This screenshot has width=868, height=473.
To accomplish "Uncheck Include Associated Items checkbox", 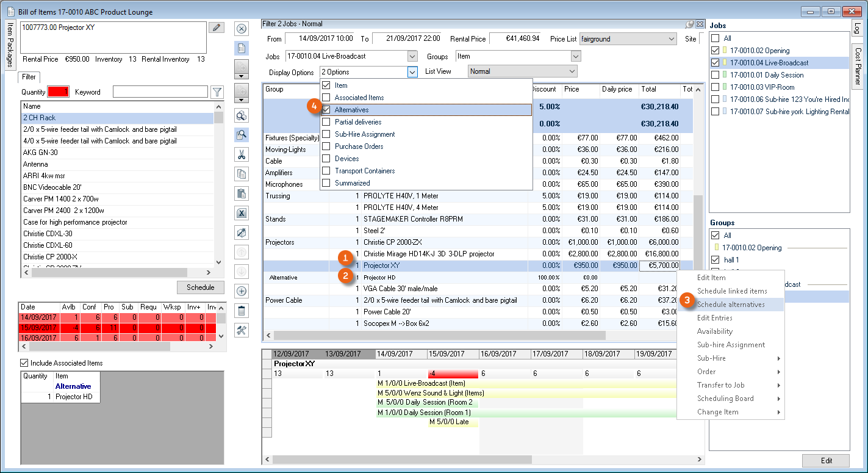I will click(x=24, y=363).
